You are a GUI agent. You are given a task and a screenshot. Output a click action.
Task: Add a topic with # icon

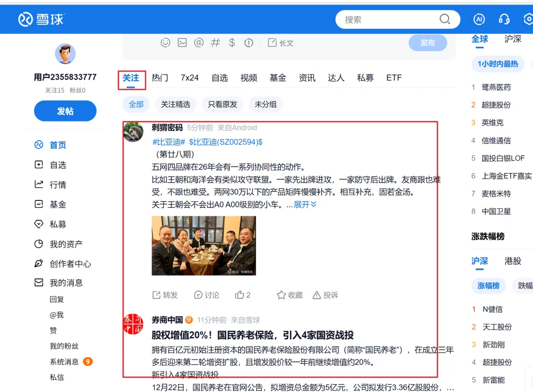216,42
